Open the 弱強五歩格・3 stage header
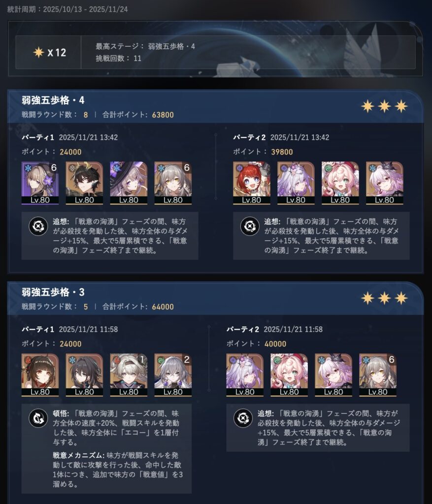This screenshot has width=432, height=504. tap(215, 299)
